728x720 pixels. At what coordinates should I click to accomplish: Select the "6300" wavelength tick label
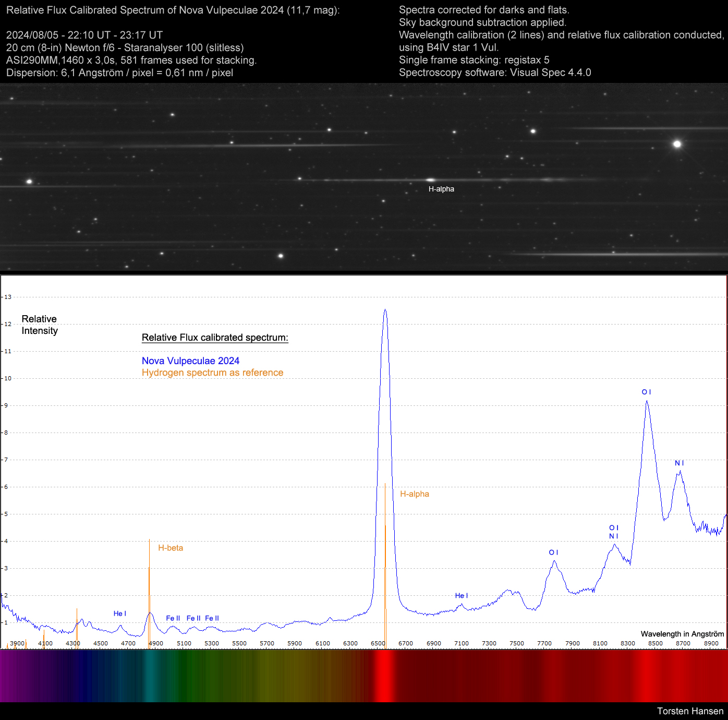[350, 643]
